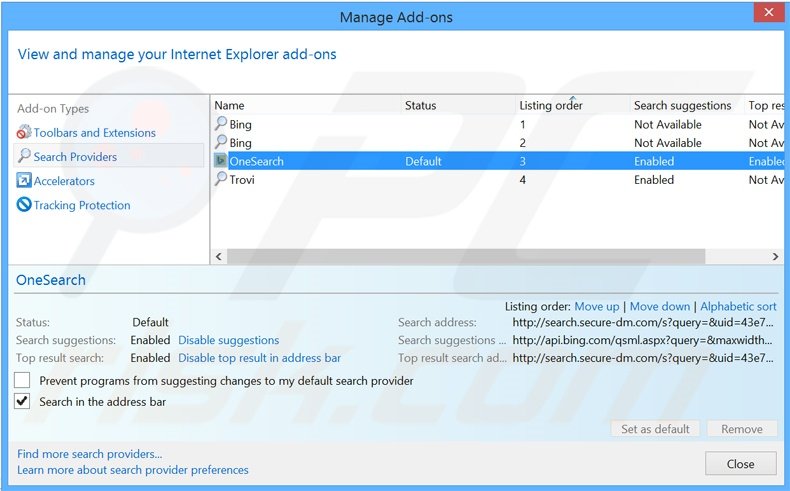Sort by Listing order column header
This screenshot has height=491, width=790.
tap(551, 105)
